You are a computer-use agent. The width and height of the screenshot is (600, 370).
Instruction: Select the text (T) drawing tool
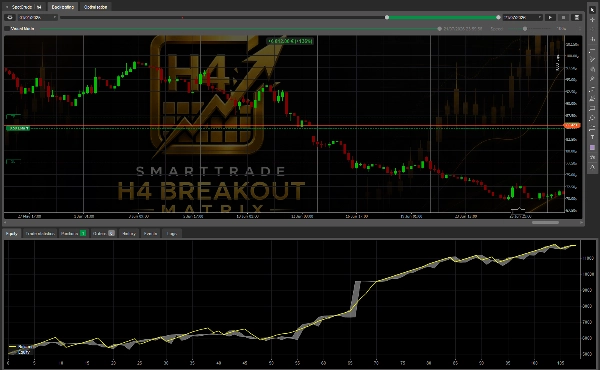592,137
